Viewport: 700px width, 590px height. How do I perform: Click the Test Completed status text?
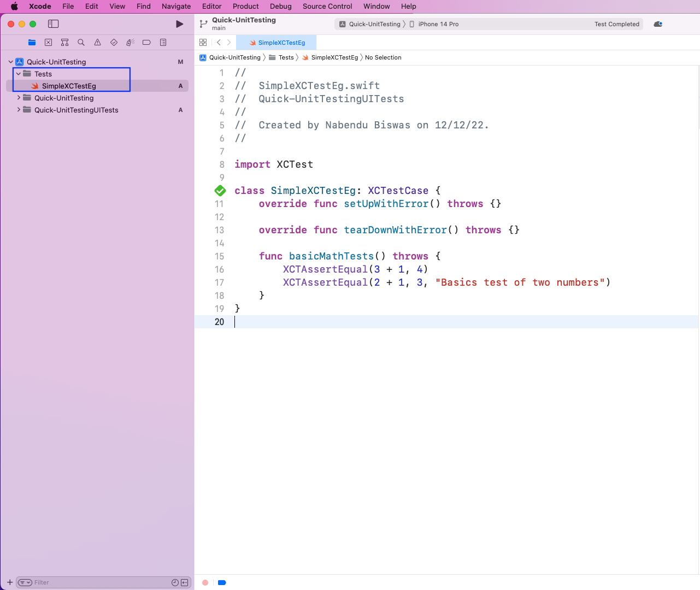pyautogui.click(x=617, y=24)
